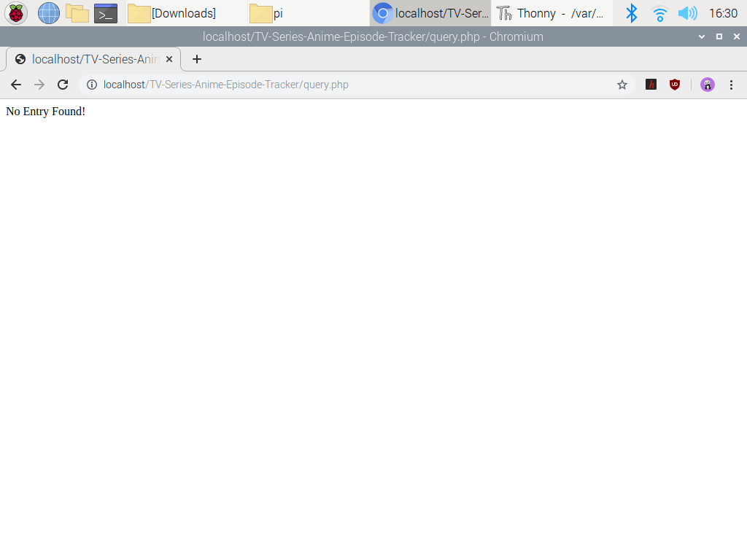Click the forward navigation arrow
The image size is (747, 560).
pos(39,85)
